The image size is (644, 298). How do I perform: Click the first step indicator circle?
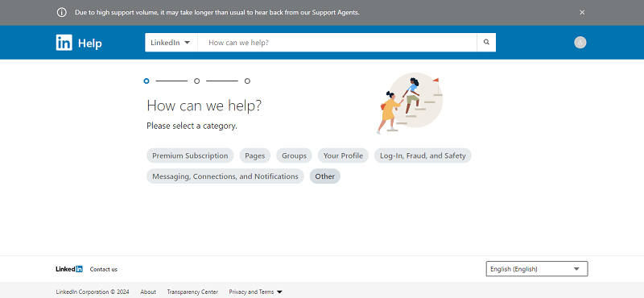(147, 81)
